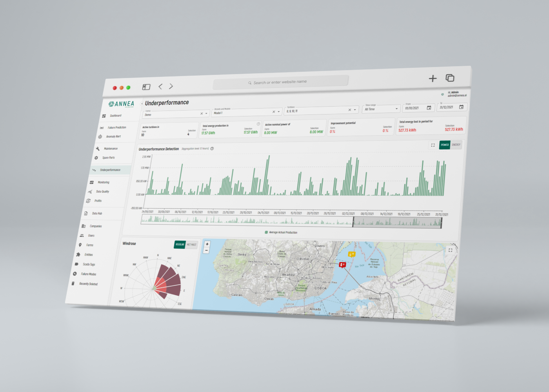This screenshot has height=392, width=549.
Task: Clear the Brands and Models selection
Action: [274, 112]
